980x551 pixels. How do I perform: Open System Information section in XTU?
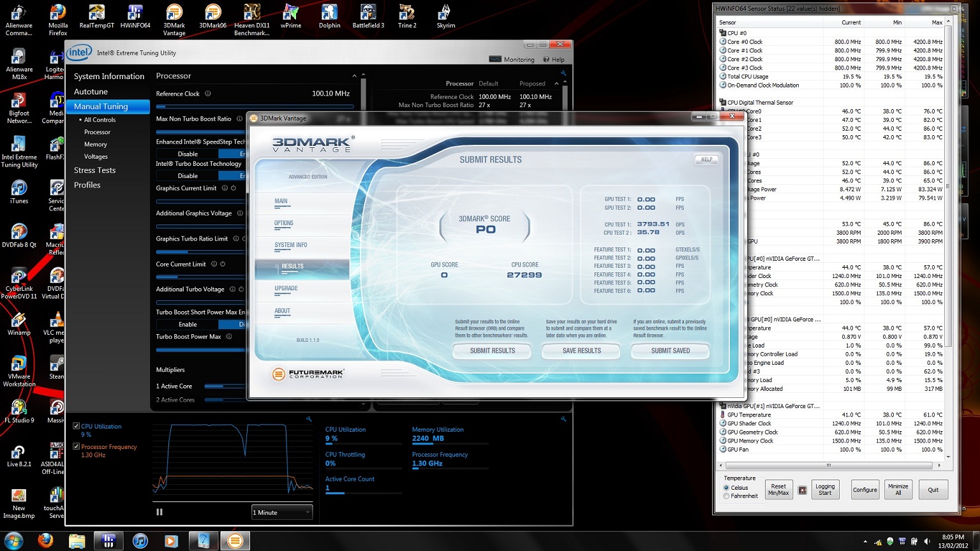pyautogui.click(x=109, y=77)
